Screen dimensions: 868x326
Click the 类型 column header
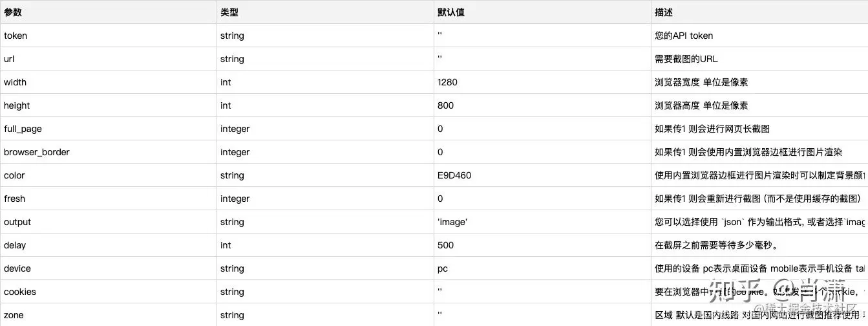(229, 12)
